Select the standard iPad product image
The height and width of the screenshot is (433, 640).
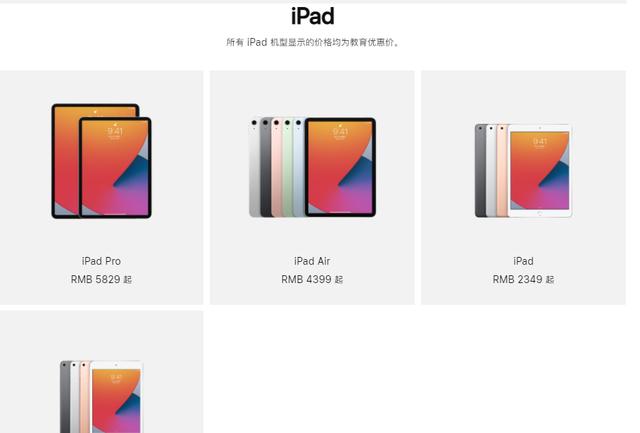pyautogui.click(x=523, y=171)
